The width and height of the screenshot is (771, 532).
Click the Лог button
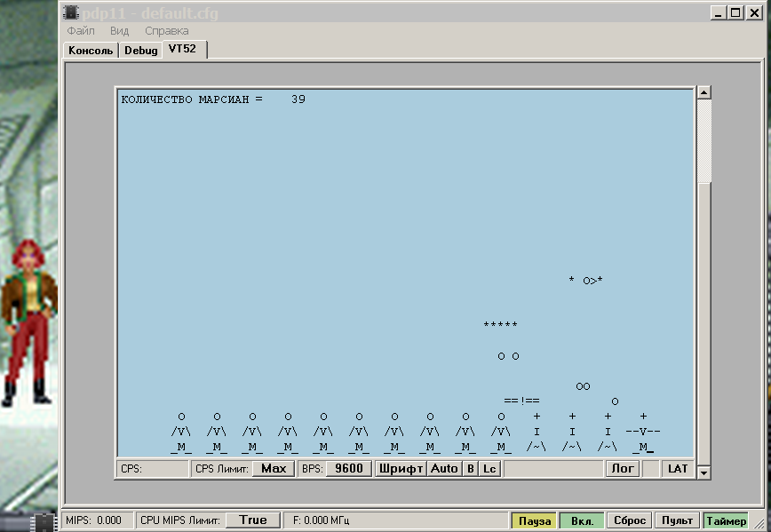point(623,469)
